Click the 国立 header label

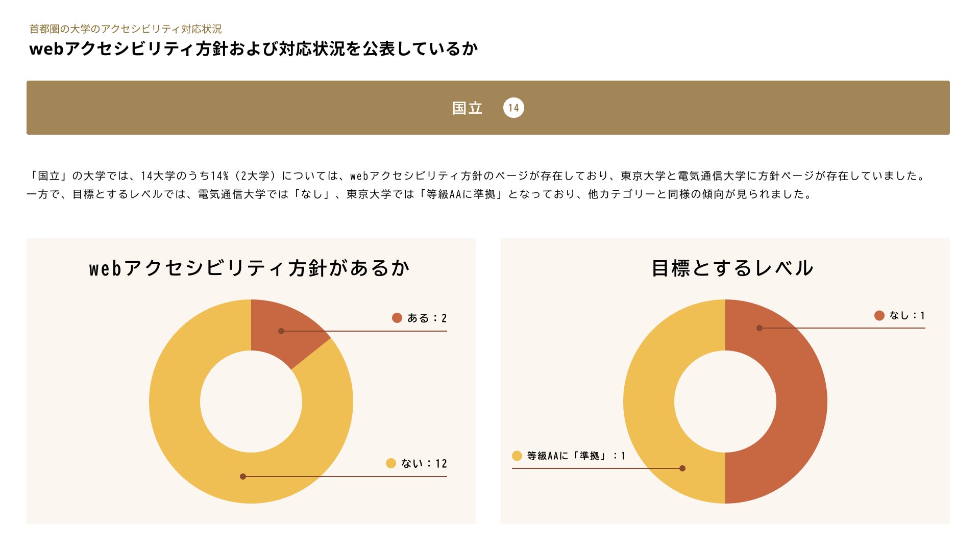(x=467, y=108)
